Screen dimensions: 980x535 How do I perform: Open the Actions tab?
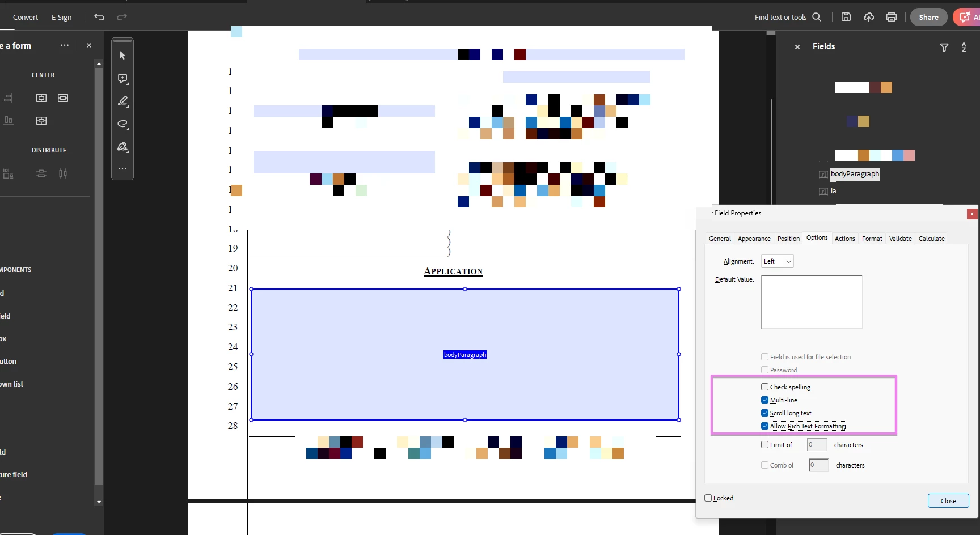coord(844,239)
